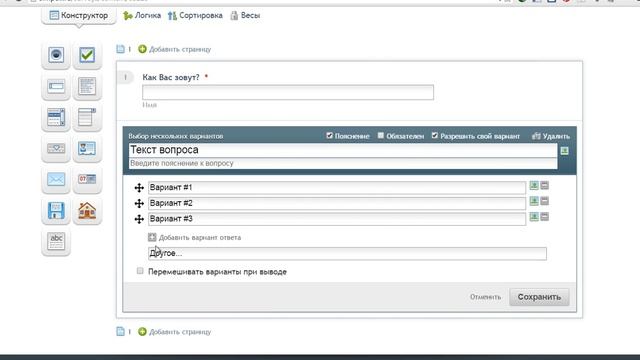
Task: Click the Отменить link
Action: (x=485, y=297)
